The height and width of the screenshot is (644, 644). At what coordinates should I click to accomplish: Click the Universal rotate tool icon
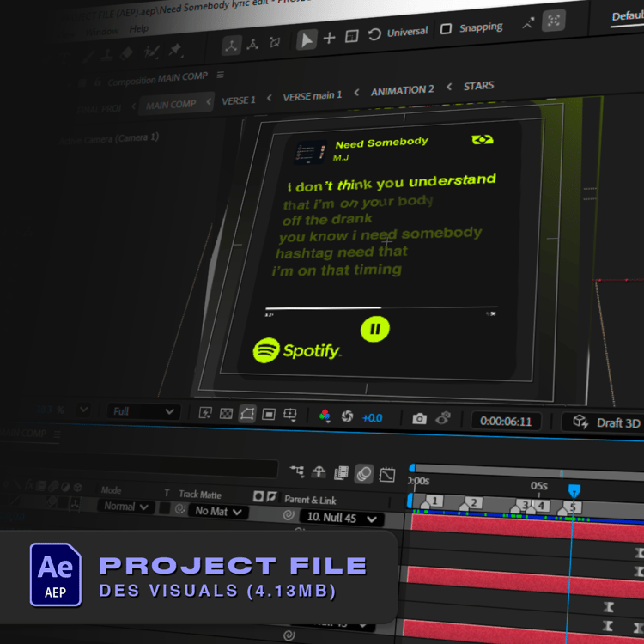click(x=374, y=34)
